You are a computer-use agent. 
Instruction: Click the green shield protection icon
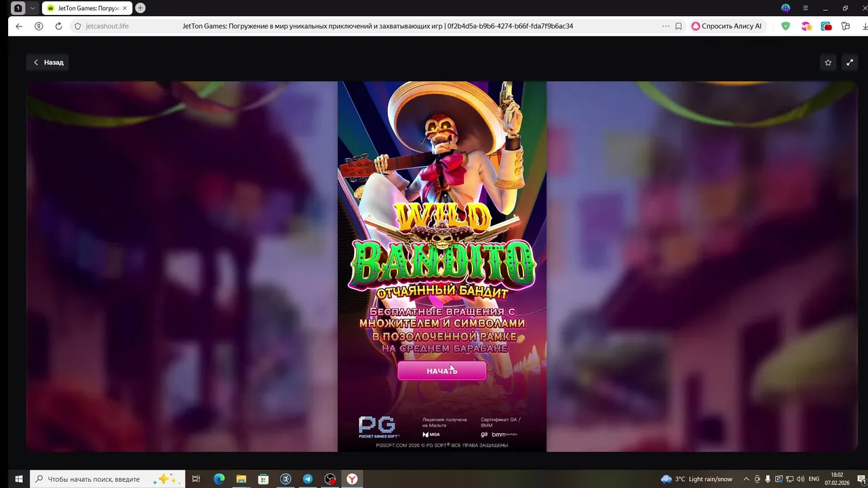tap(786, 26)
